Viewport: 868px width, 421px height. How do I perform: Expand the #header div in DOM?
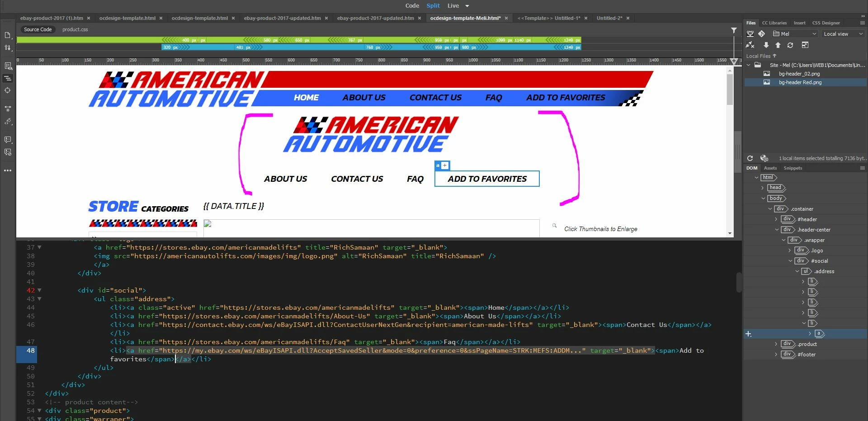776,219
